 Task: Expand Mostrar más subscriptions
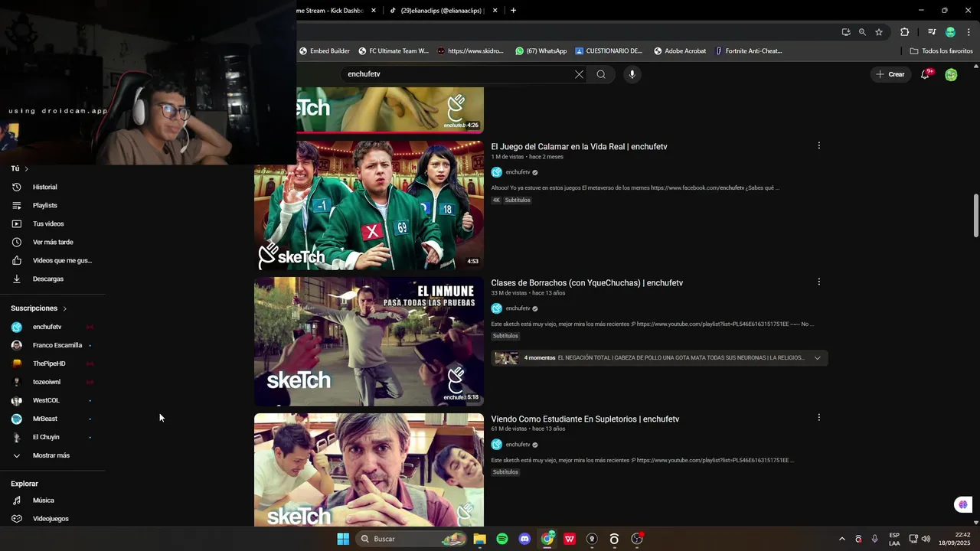coord(51,455)
